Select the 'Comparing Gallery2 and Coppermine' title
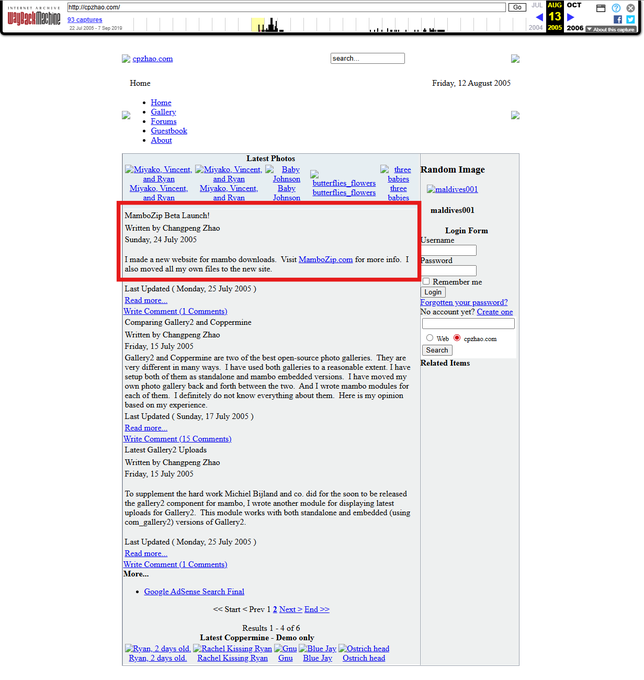This screenshot has height=680, width=644. point(188,322)
